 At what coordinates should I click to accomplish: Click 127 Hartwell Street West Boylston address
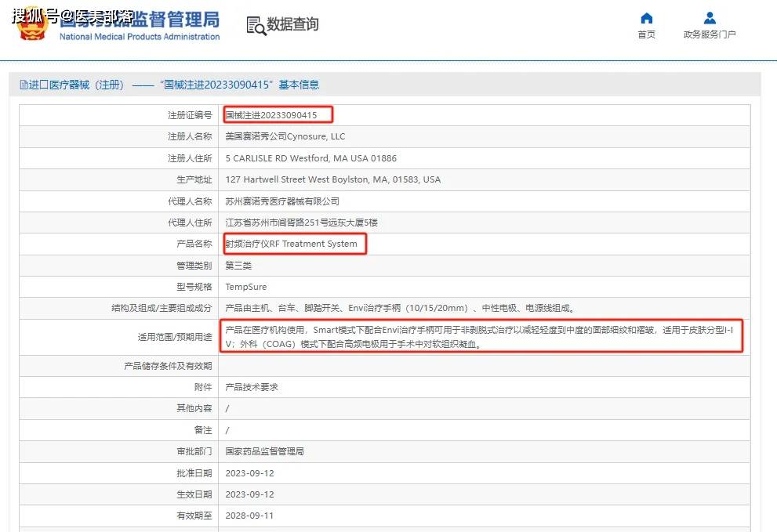[332, 179]
